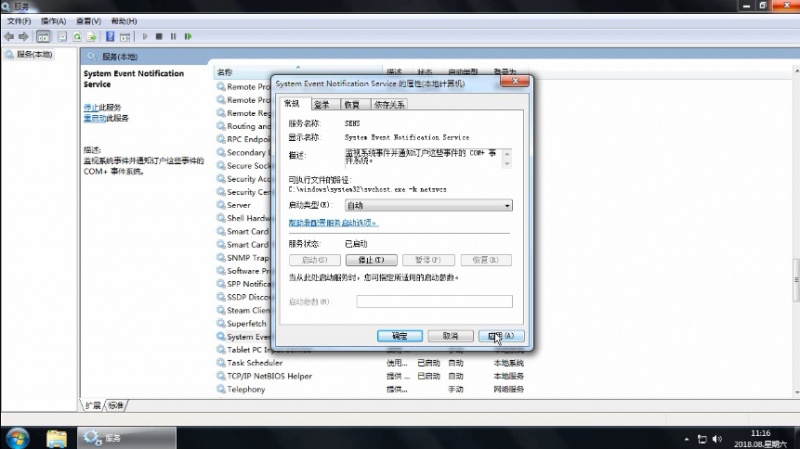This screenshot has width=800, height=449.
Task: Open the 操作(A) menu
Action: (54, 21)
